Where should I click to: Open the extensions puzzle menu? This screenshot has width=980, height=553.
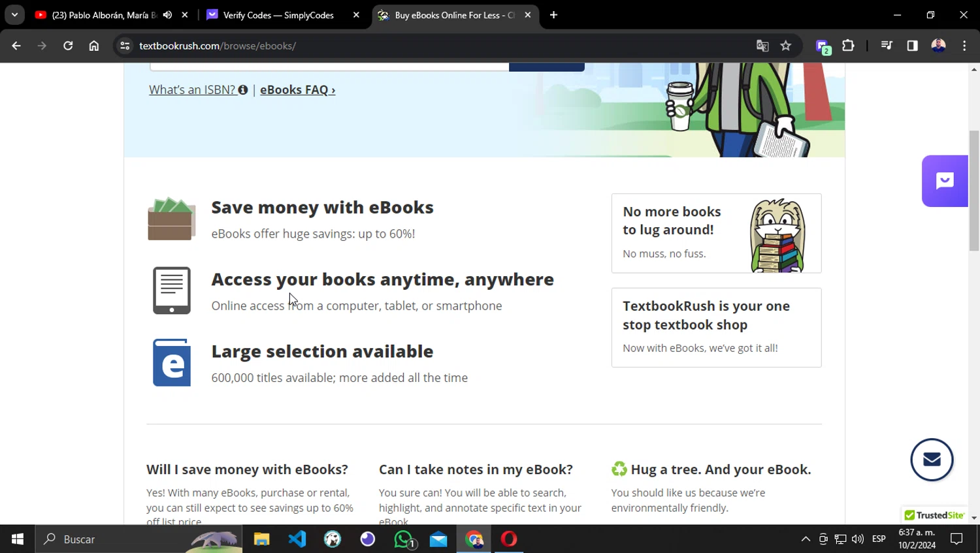coord(848,46)
